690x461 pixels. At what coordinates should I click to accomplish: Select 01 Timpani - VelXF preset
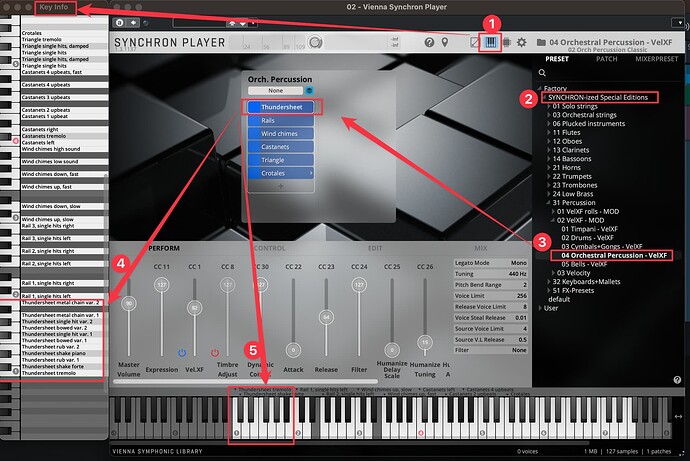(589, 229)
